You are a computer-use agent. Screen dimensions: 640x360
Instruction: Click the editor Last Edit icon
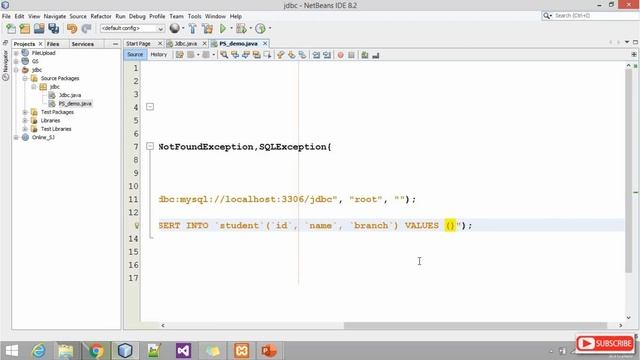click(x=180, y=55)
